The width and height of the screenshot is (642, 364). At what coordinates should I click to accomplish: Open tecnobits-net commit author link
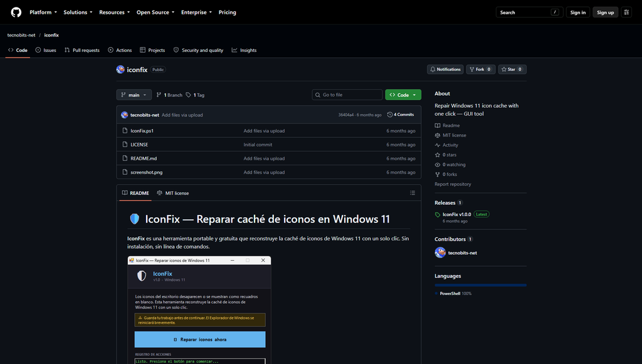point(145,115)
